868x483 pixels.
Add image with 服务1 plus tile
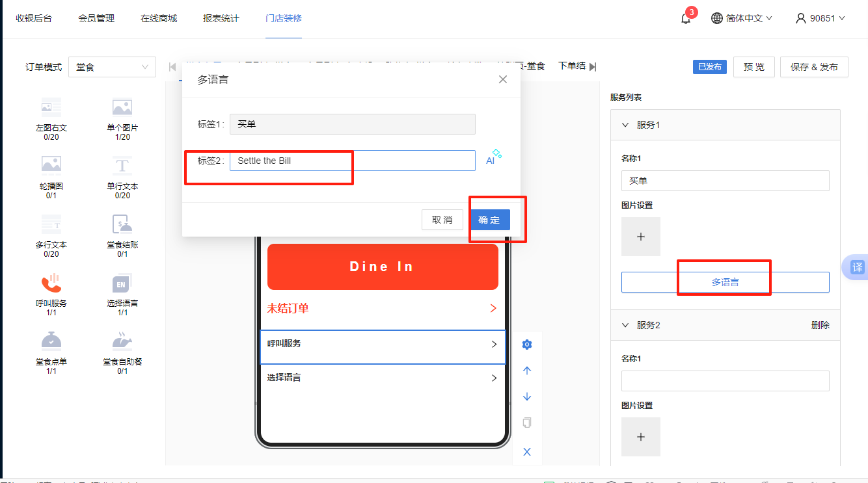pyautogui.click(x=641, y=237)
